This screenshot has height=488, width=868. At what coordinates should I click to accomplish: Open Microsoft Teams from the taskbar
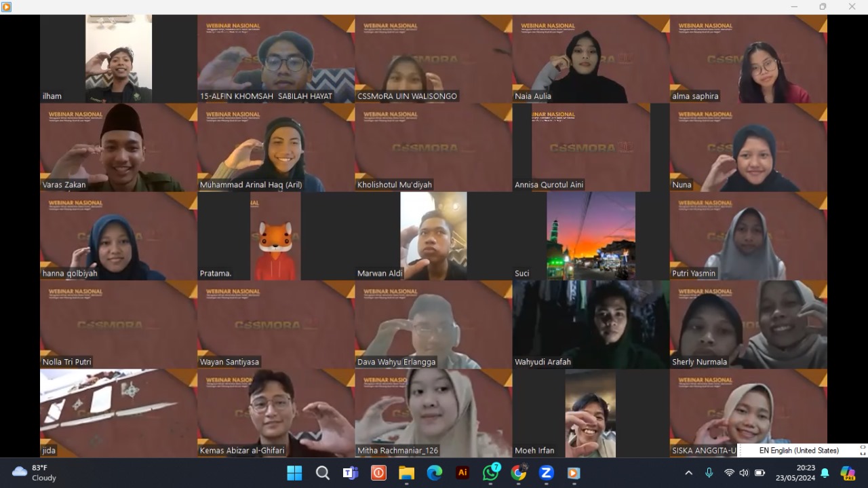click(x=351, y=473)
